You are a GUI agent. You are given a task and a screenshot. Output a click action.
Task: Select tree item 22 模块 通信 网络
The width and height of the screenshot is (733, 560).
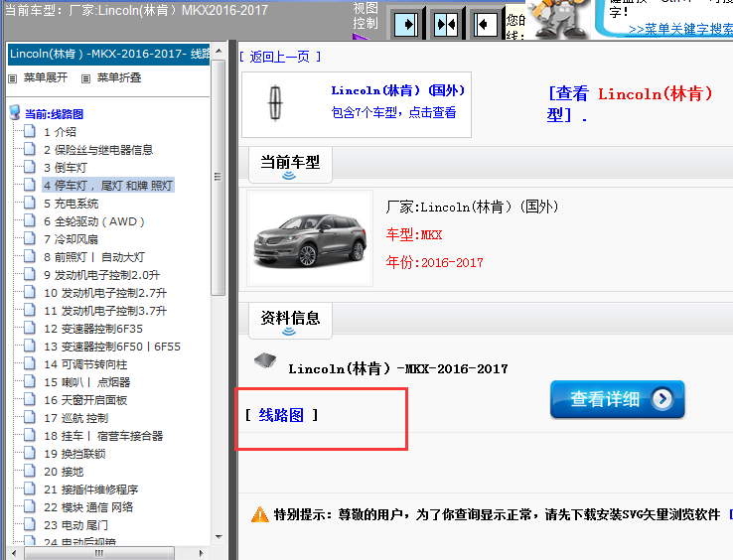pos(88,507)
